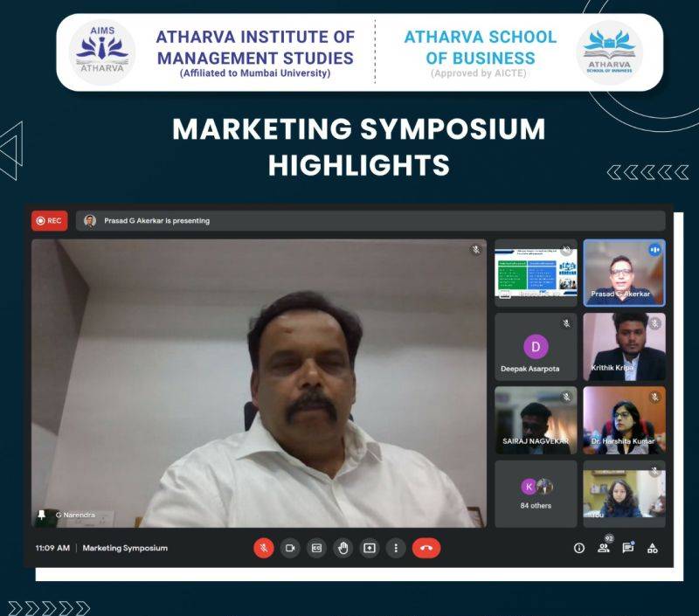Click the '(Affiliated to Mumbai University)' text
This screenshot has height=616, width=699.
tap(255, 73)
